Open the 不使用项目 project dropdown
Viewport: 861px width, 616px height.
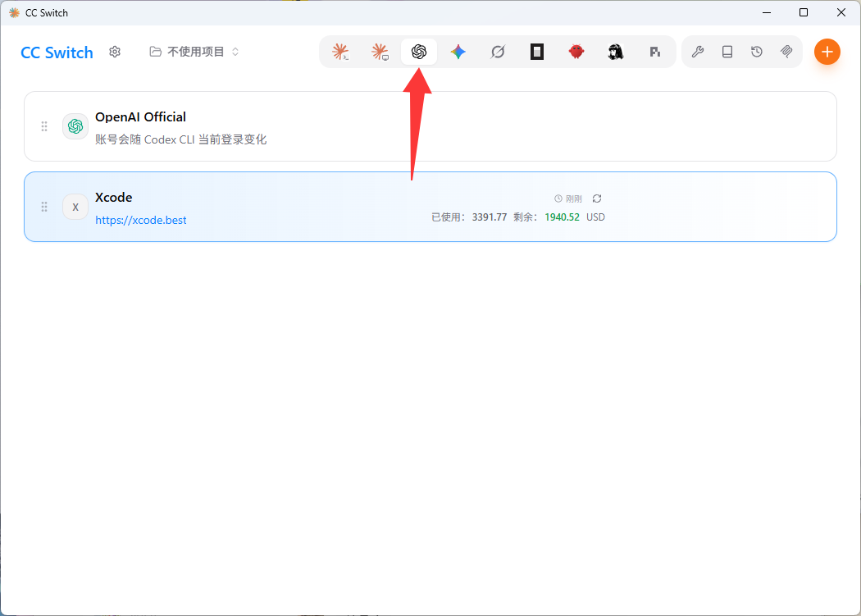coord(194,52)
